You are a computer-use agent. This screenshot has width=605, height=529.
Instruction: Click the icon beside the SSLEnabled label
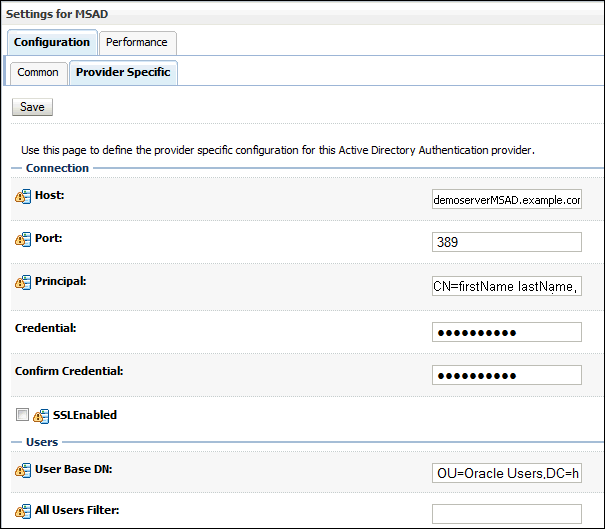click(x=42, y=416)
